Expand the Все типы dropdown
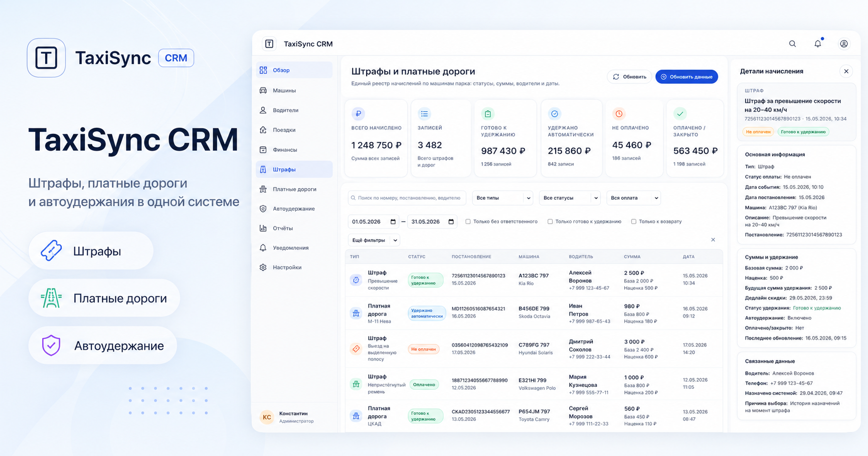 coord(502,198)
